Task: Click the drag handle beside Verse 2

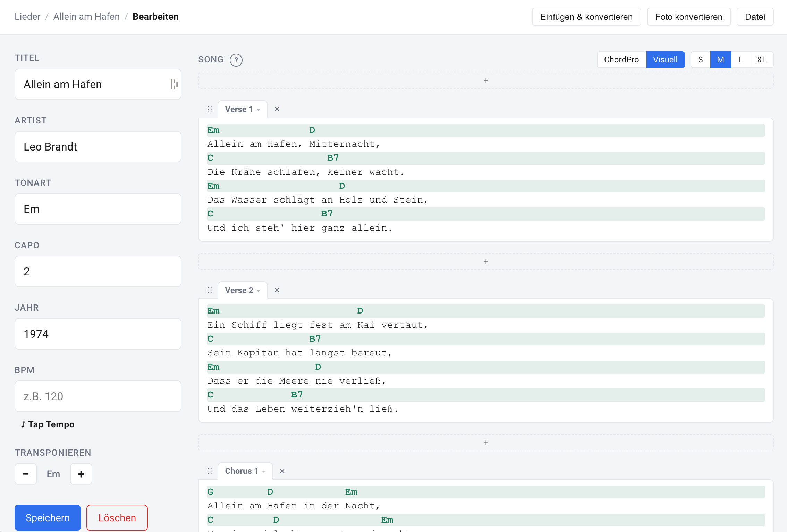Action: click(x=210, y=290)
